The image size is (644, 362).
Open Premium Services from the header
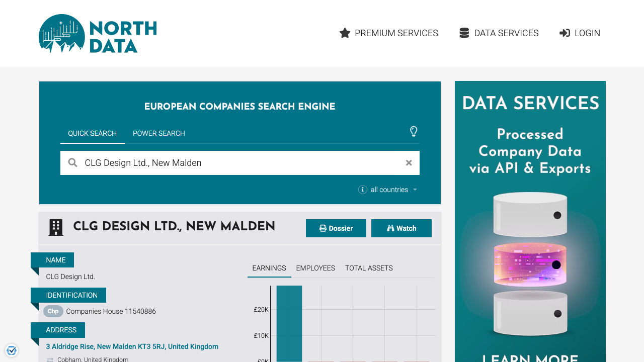(x=388, y=33)
